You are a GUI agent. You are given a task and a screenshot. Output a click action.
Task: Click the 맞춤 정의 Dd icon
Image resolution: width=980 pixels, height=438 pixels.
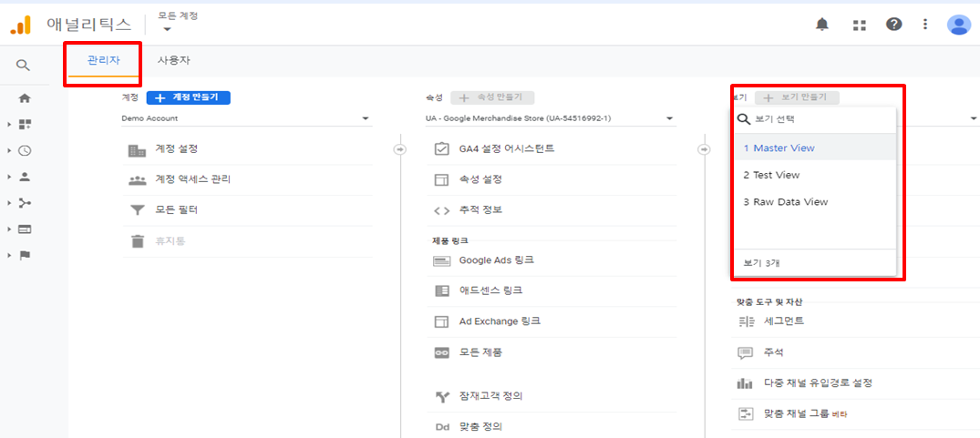pyautogui.click(x=442, y=427)
